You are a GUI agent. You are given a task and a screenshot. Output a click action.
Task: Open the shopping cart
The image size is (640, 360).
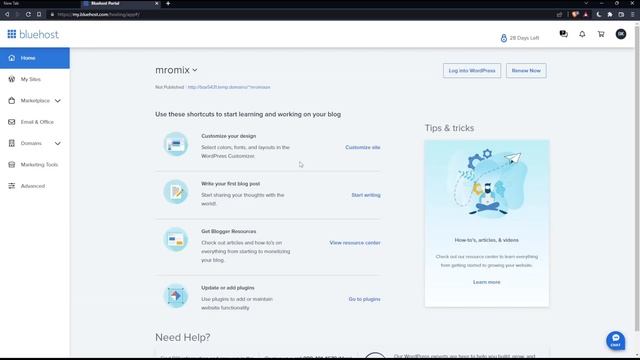pyautogui.click(x=601, y=34)
